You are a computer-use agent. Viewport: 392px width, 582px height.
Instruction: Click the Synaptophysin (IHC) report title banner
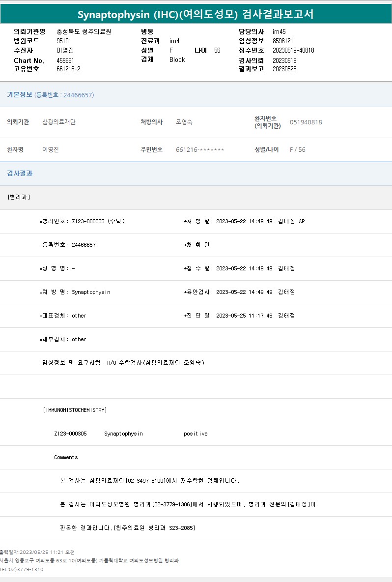click(x=196, y=14)
